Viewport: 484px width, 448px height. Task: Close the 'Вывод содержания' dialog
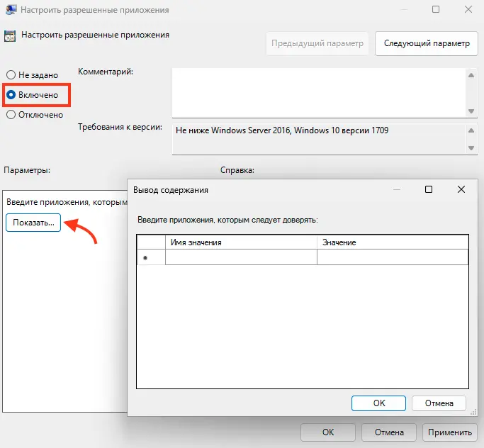[461, 189]
